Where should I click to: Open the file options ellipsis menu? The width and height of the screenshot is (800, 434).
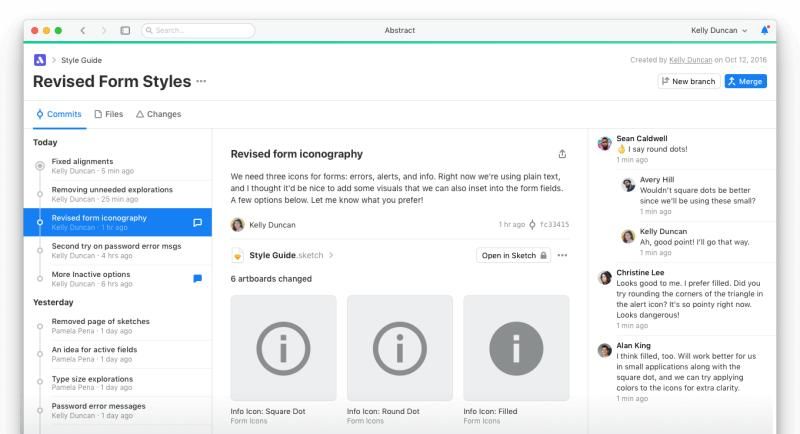coord(562,255)
